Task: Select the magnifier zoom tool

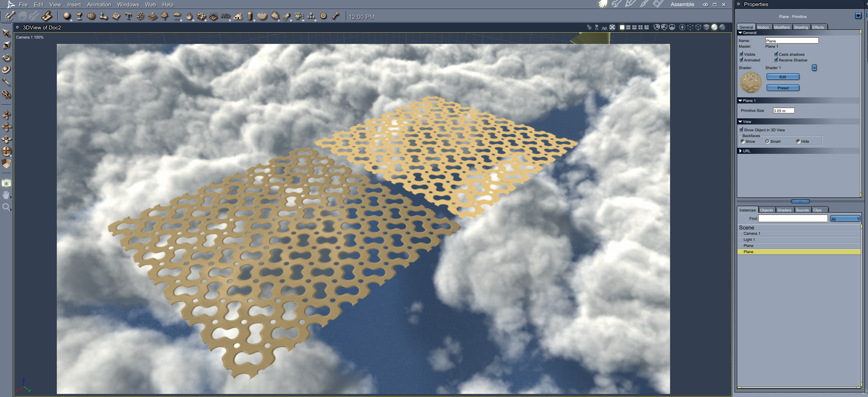Action: (6, 207)
